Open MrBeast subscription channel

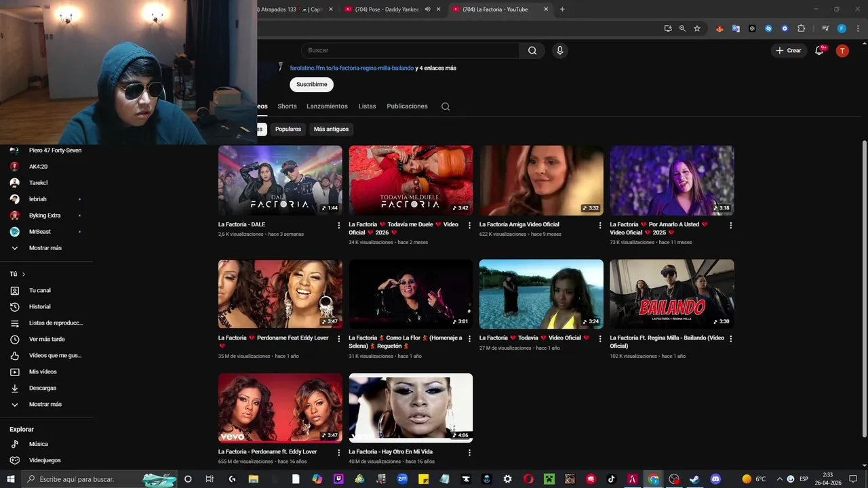[x=40, y=232]
